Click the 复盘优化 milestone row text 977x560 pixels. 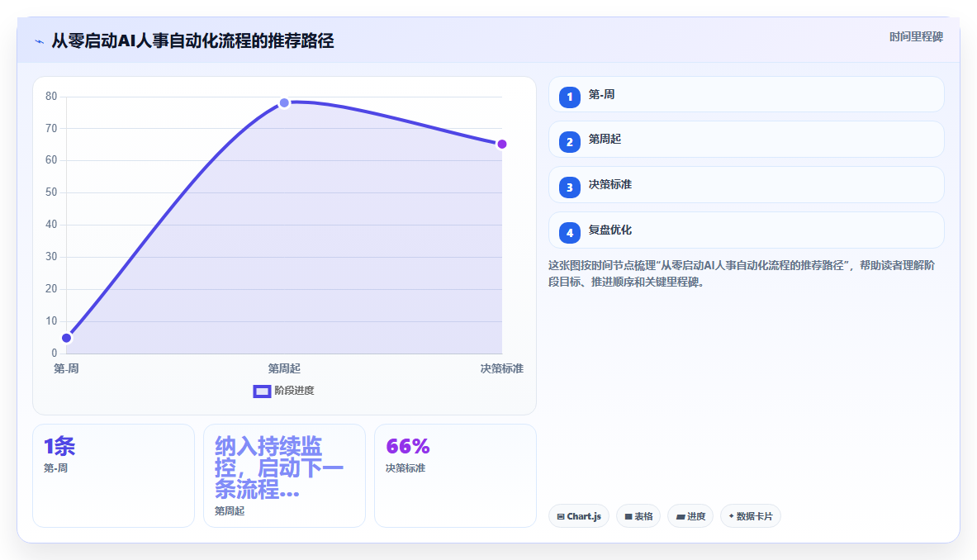(x=610, y=230)
